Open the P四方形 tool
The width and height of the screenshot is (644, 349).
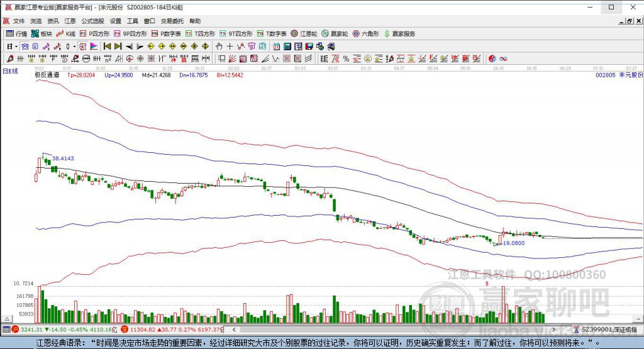tap(94, 34)
